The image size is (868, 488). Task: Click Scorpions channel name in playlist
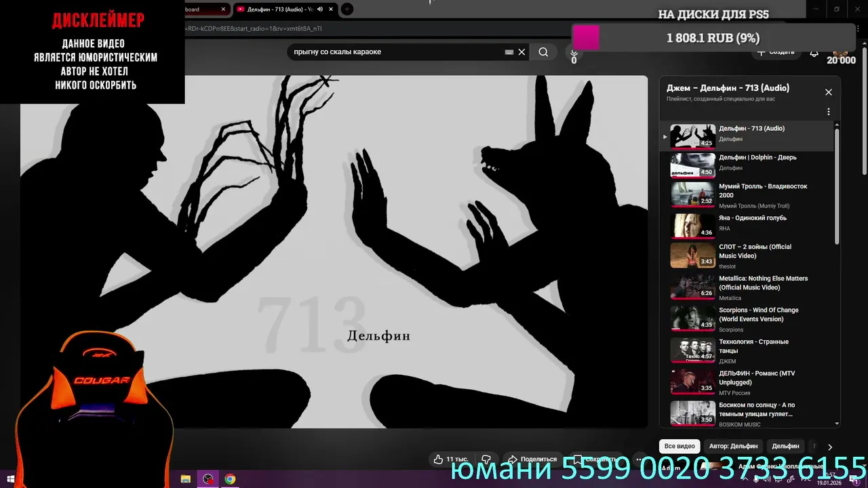(x=731, y=330)
